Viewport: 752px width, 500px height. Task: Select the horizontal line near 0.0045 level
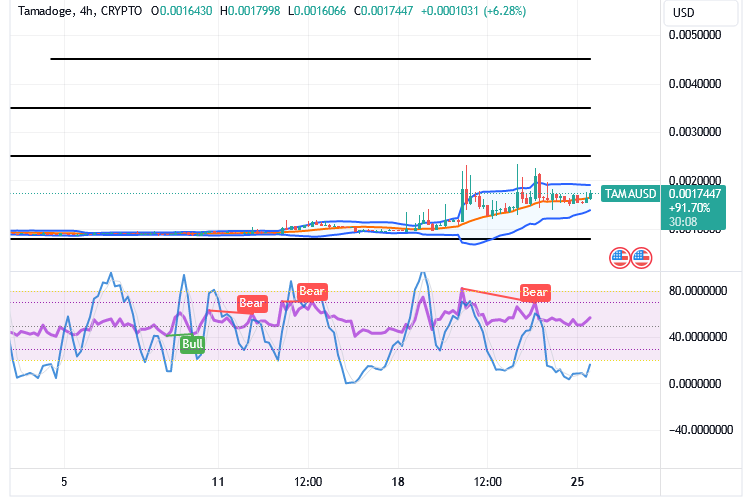320,59
